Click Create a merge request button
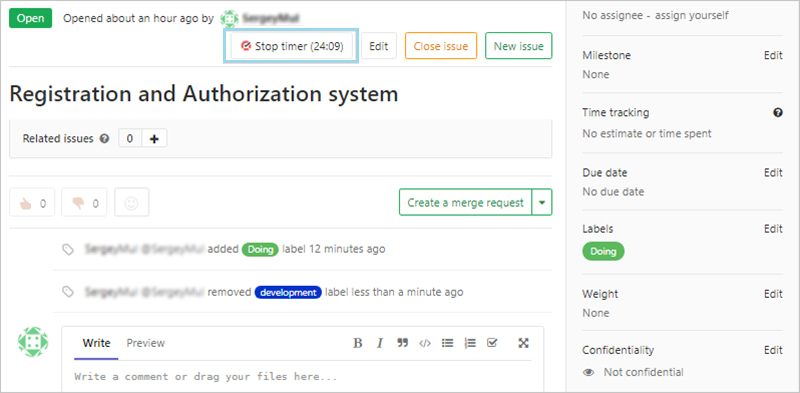Screen dimensions: 800x393 (465, 203)
